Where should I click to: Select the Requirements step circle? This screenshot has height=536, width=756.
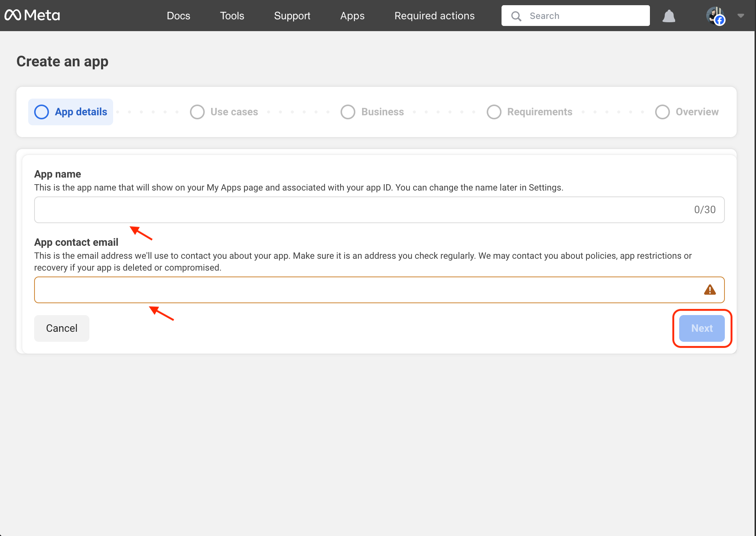coord(494,112)
